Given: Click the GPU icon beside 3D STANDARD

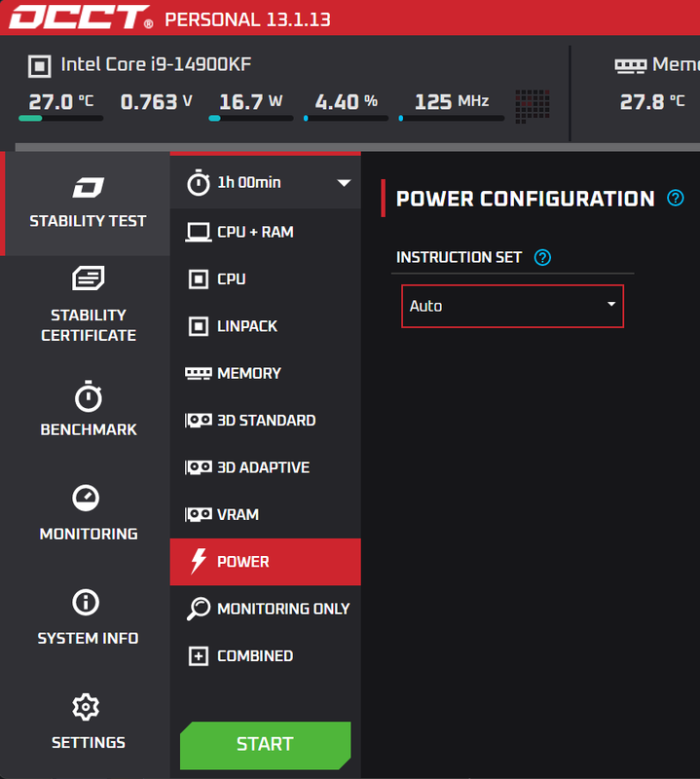Looking at the screenshot, I should click(199, 421).
